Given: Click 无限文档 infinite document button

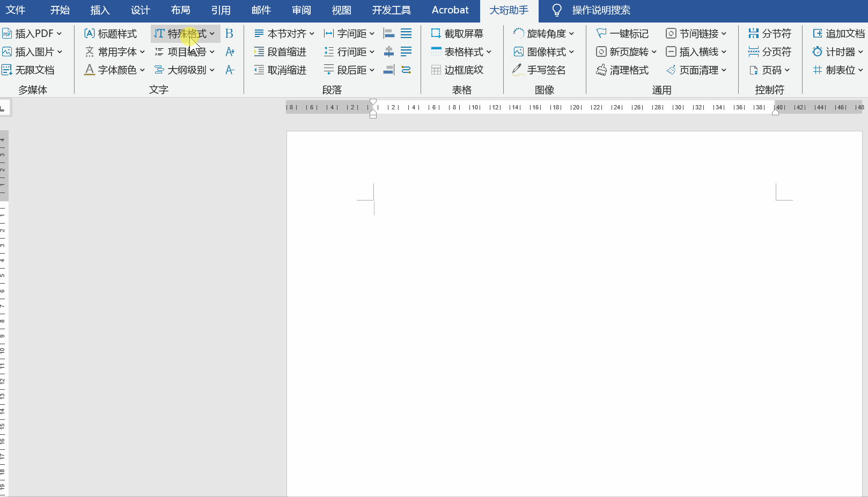Looking at the screenshot, I should pyautogui.click(x=28, y=70).
